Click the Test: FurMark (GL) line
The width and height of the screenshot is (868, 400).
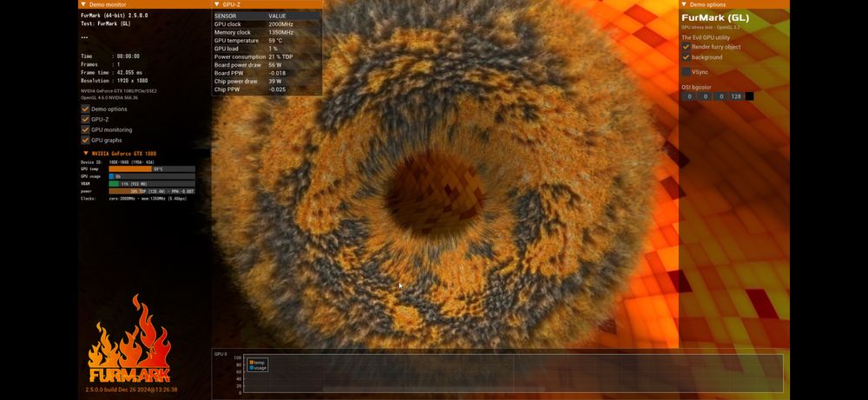coord(105,23)
